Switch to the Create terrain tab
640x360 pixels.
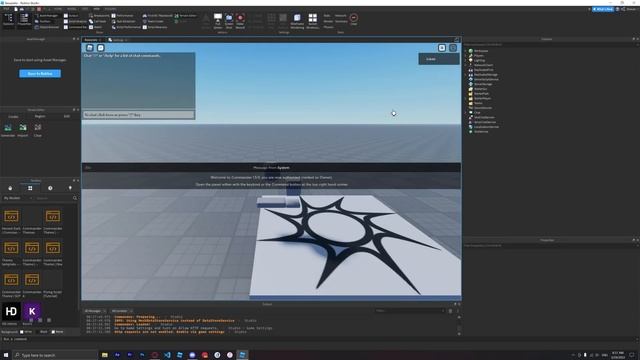[x=13, y=116]
